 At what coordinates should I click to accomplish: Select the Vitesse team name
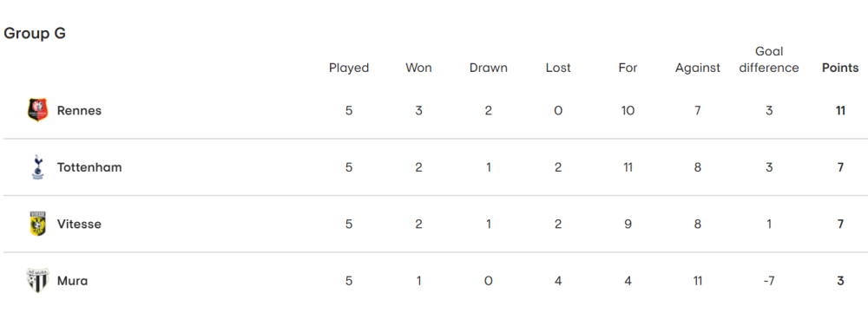point(79,225)
